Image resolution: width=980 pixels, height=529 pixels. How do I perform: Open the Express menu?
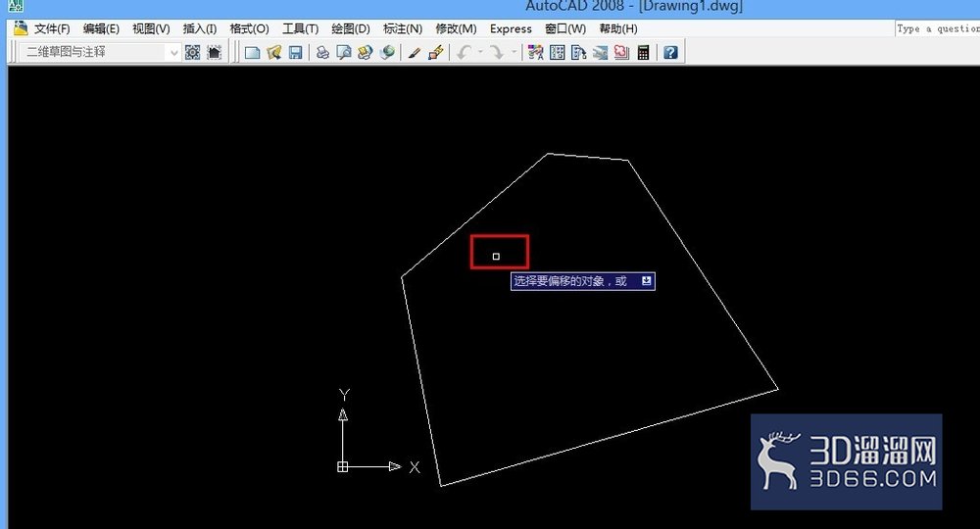point(511,28)
